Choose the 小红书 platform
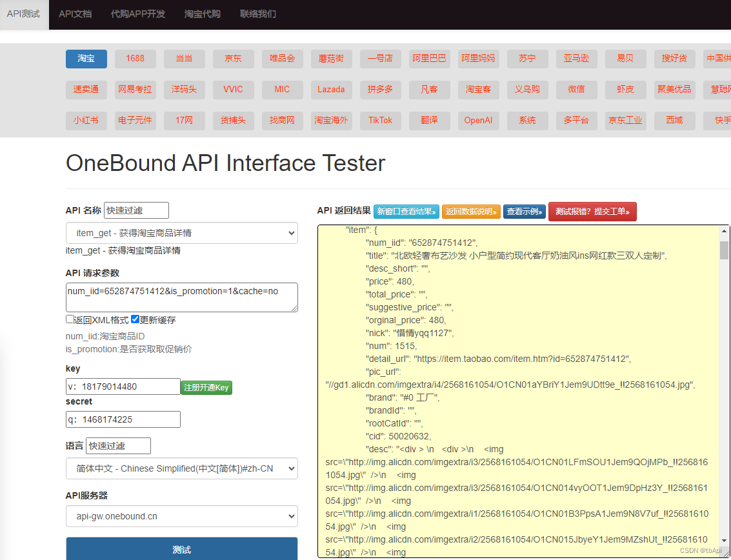Image resolution: width=731 pixels, height=560 pixels. 86,121
